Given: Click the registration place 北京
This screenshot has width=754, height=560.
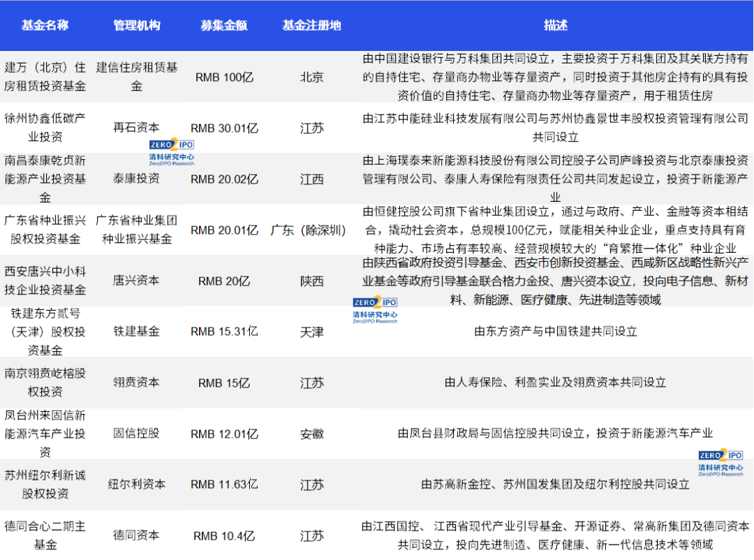Looking at the screenshot, I should (311, 77).
